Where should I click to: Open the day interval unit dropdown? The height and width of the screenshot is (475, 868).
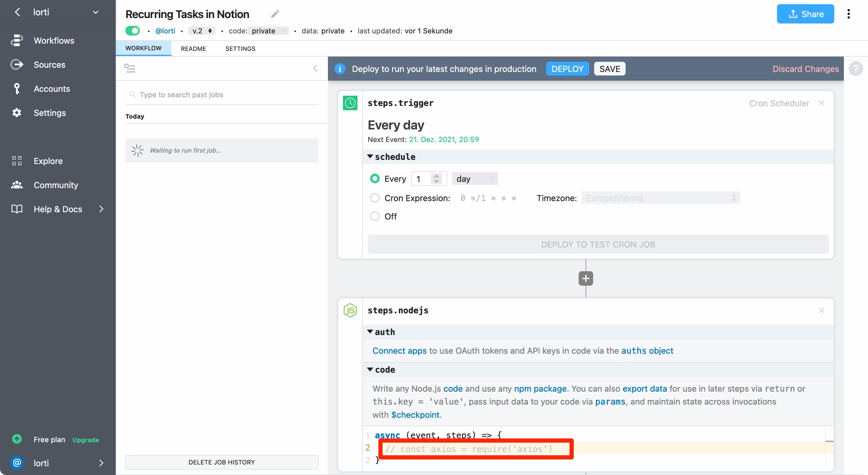(474, 179)
